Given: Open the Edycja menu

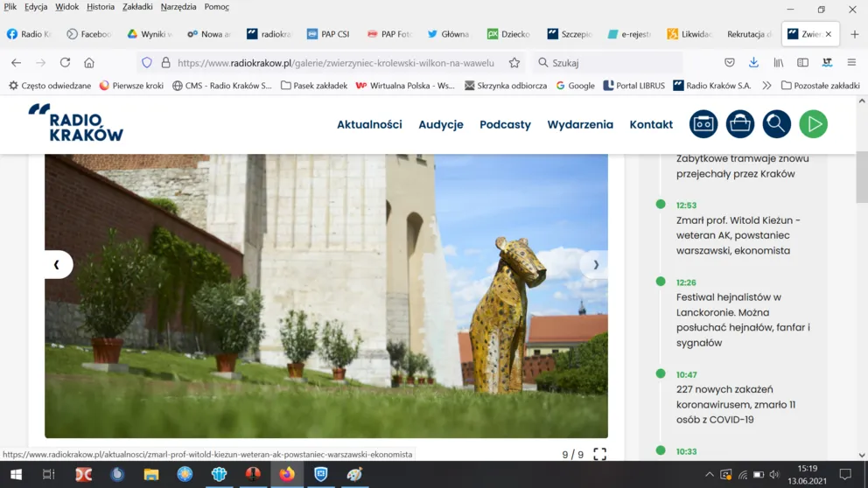Looking at the screenshot, I should [x=36, y=7].
